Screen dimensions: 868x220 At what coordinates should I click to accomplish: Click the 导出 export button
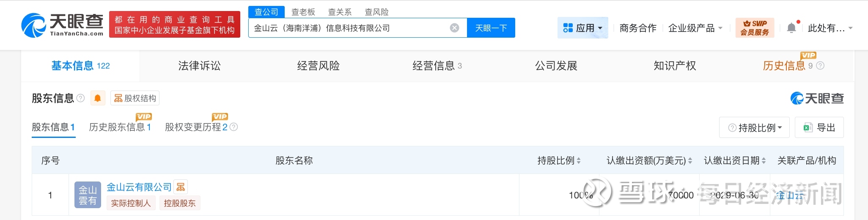coord(819,127)
